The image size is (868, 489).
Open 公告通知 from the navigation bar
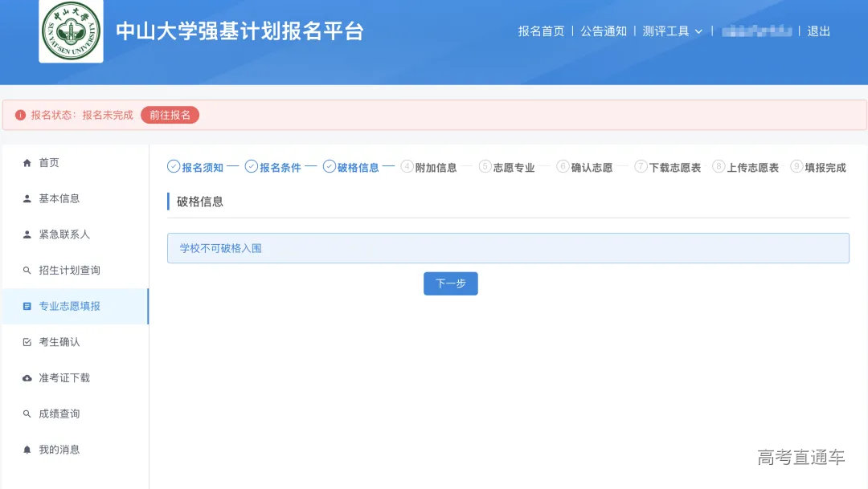click(604, 31)
